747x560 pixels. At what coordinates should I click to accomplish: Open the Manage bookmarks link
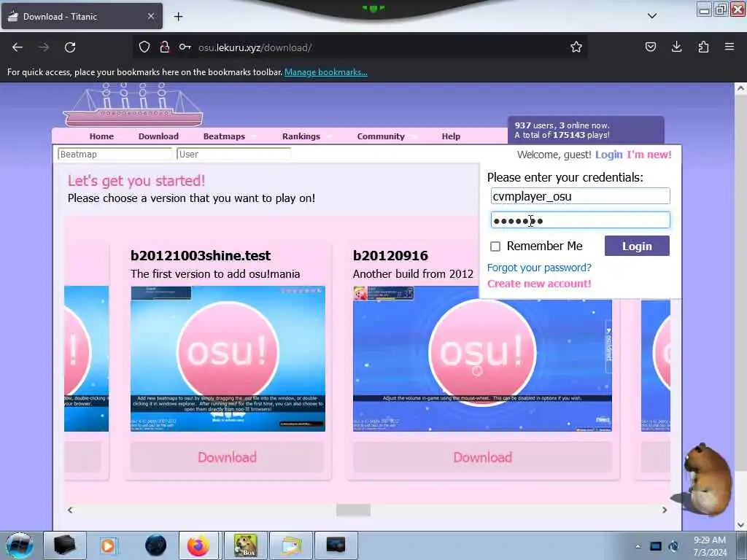pos(326,72)
